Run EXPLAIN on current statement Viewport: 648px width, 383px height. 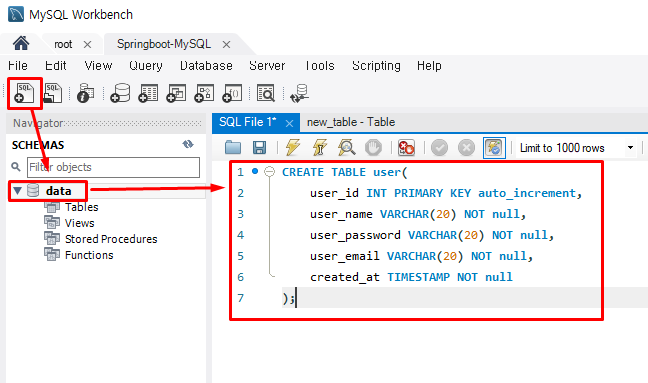[x=346, y=147]
